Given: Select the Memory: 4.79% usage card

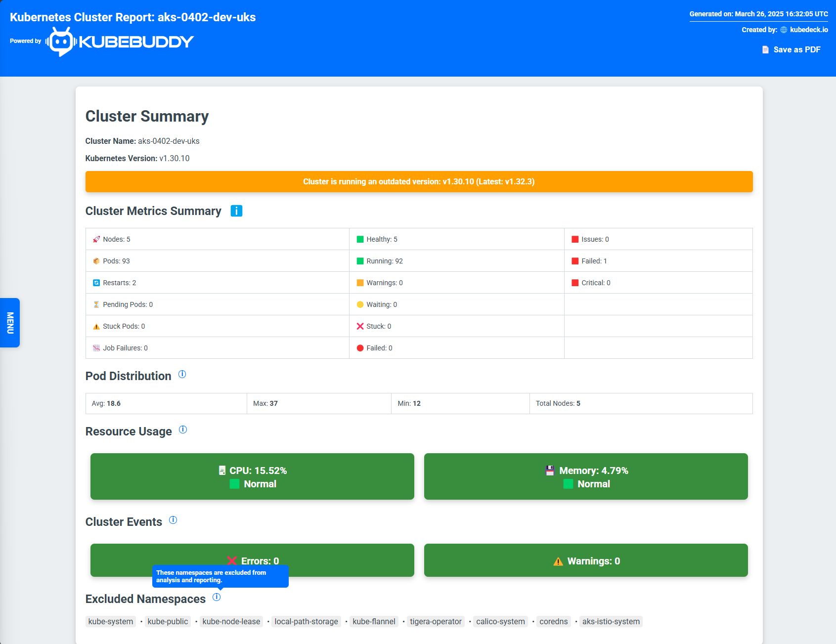Looking at the screenshot, I should [x=586, y=476].
